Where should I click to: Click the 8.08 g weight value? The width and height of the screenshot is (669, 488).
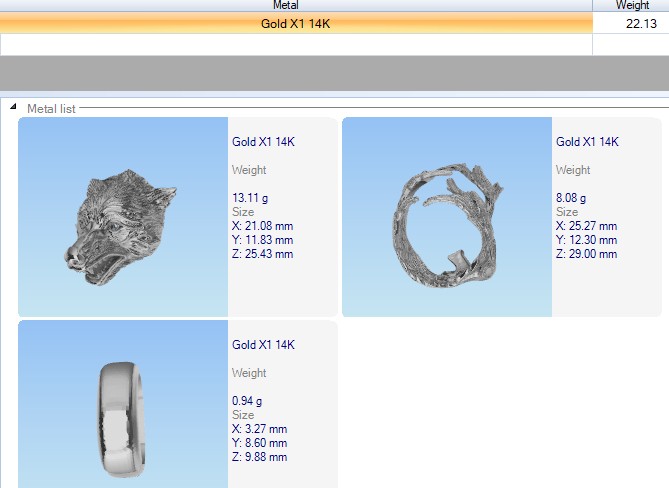(x=571, y=198)
